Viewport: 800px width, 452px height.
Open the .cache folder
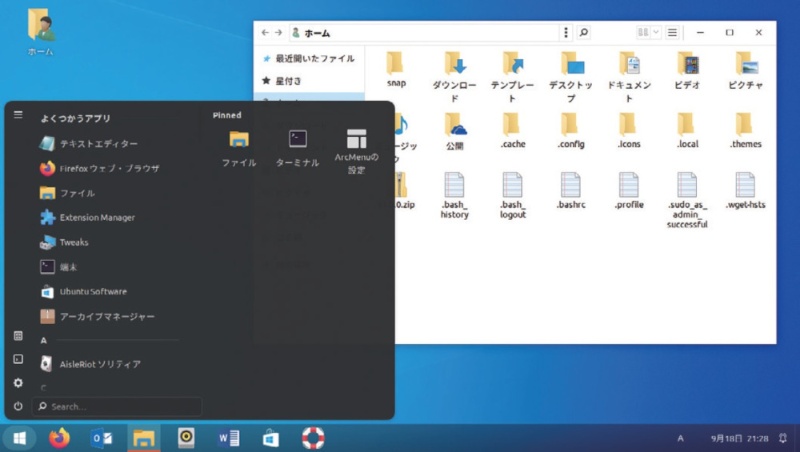(512, 130)
